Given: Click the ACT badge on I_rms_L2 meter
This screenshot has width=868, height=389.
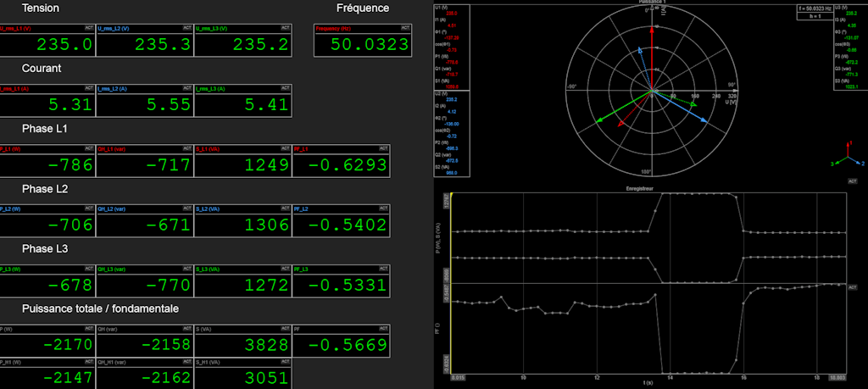Looking at the screenshot, I should [x=187, y=87].
